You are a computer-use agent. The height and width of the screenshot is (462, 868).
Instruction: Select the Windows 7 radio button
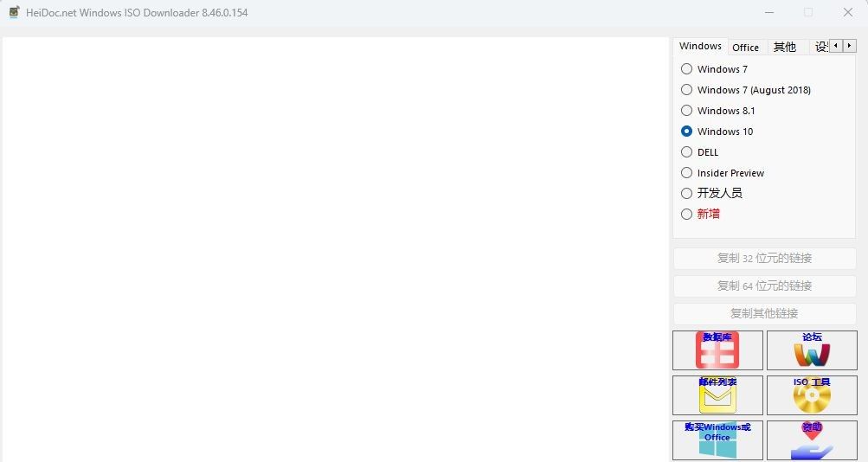tap(686, 69)
